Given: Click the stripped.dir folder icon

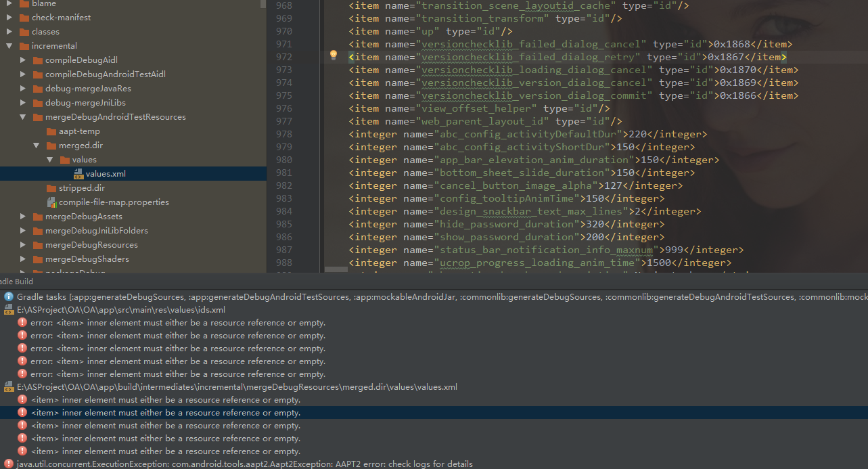Looking at the screenshot, I should click(51, 187).
